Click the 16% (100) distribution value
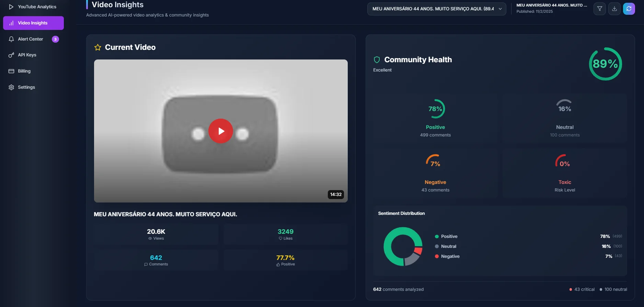This screenshot has height=307, width=644. [x=612, y=246]
